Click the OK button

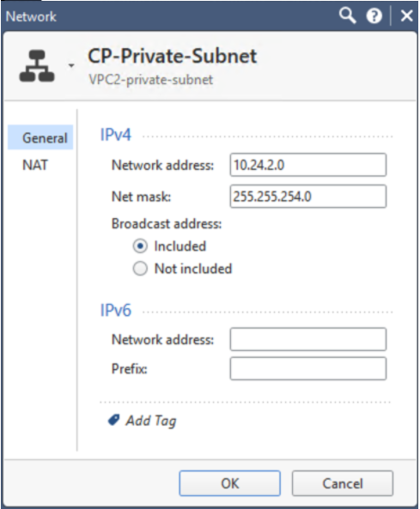[x=229, y=483]
